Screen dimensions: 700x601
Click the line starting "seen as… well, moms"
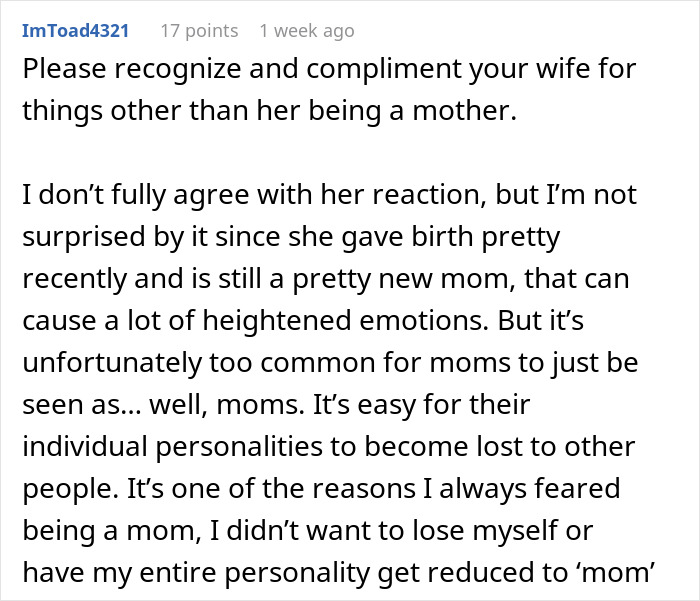click(x=277, y=405)
